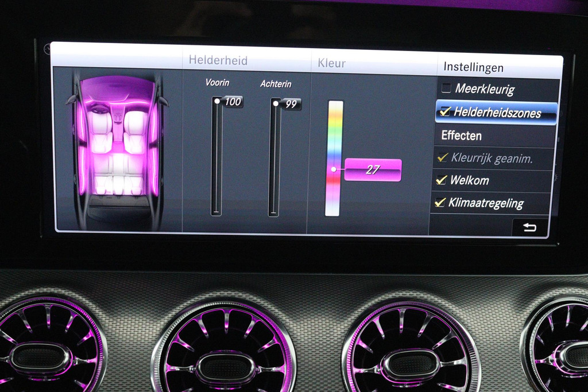Screen dimensions: 588x392
Task: Toggle the Welkom effect checkbox
Action: pyautogui.click(x=441, y=180)
